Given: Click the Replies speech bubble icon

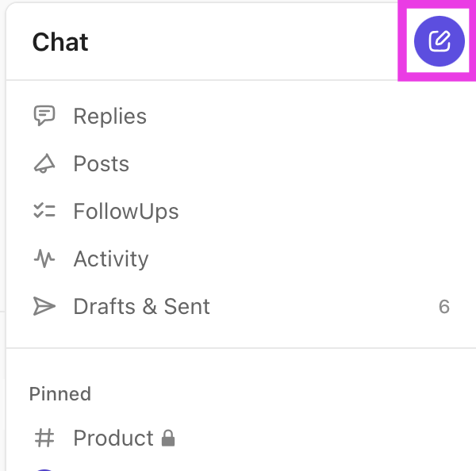Looking at the screenshot, I should click(44, 116).
